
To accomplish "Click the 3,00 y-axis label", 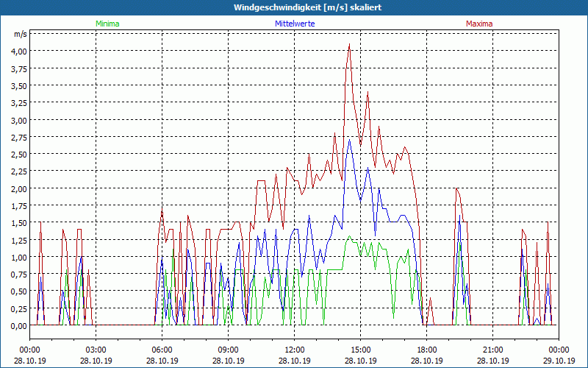I will (x=18, y=120).
